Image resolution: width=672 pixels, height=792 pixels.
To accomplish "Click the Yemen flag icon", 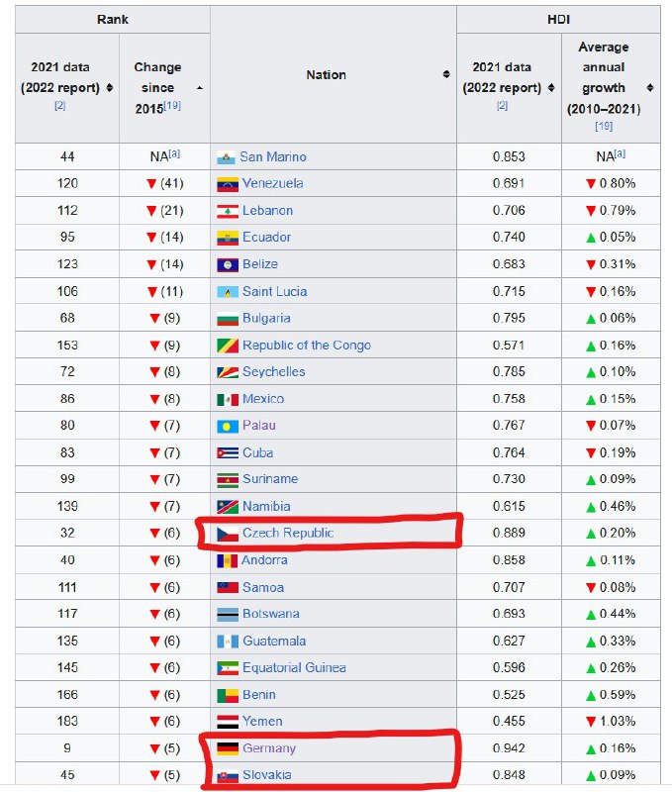I will (x=228, y=722).
